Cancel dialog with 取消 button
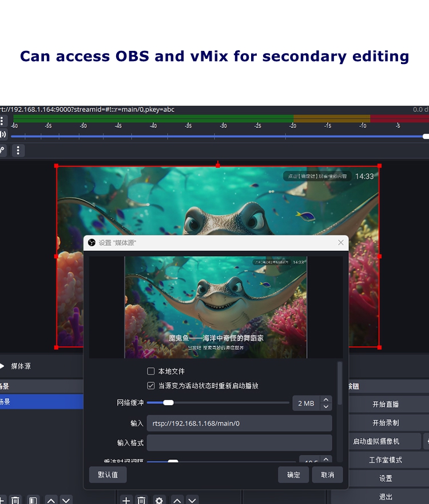This screenshot has height=504, width=429. [327, 474]
